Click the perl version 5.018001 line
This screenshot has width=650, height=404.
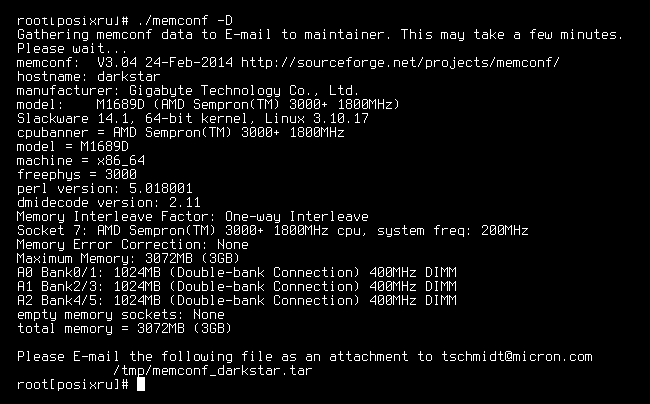pyautogui.click(x=104, y=189)
